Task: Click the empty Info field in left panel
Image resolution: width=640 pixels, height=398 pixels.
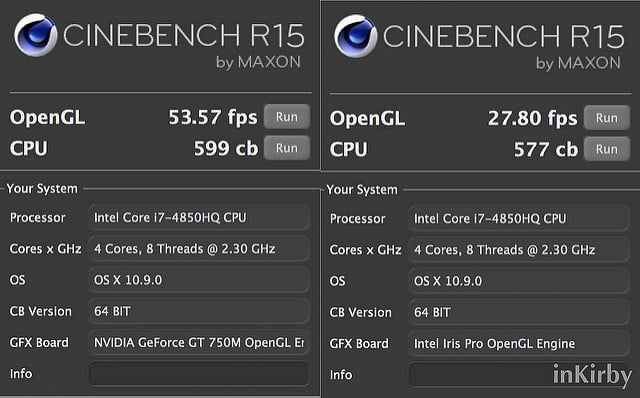Action: (199, 374)
